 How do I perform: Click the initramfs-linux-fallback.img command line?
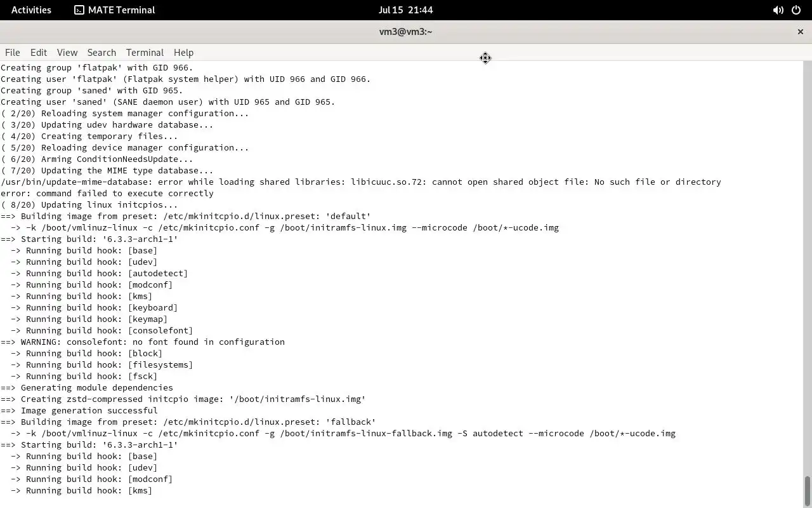[343, 433]
